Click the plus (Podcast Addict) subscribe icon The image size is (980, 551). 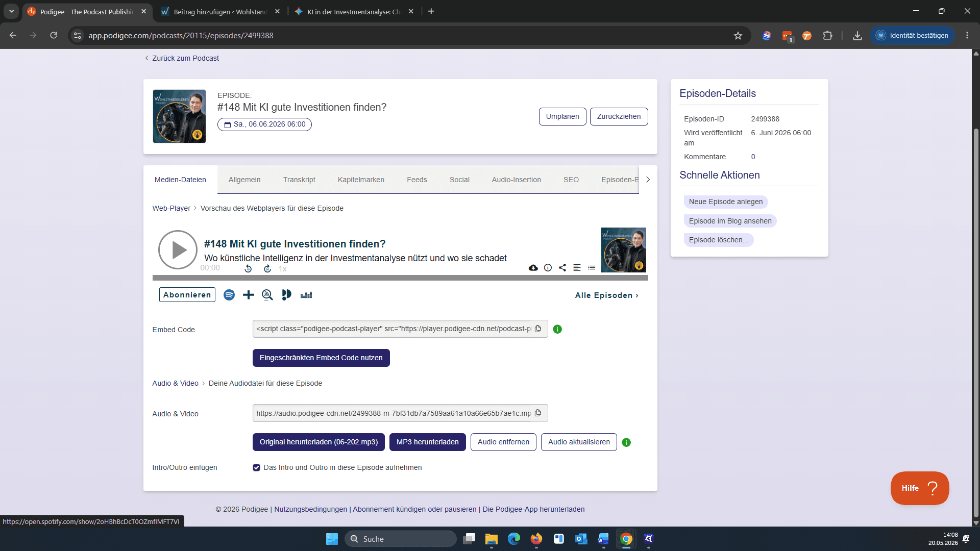(x=249, y=295)
